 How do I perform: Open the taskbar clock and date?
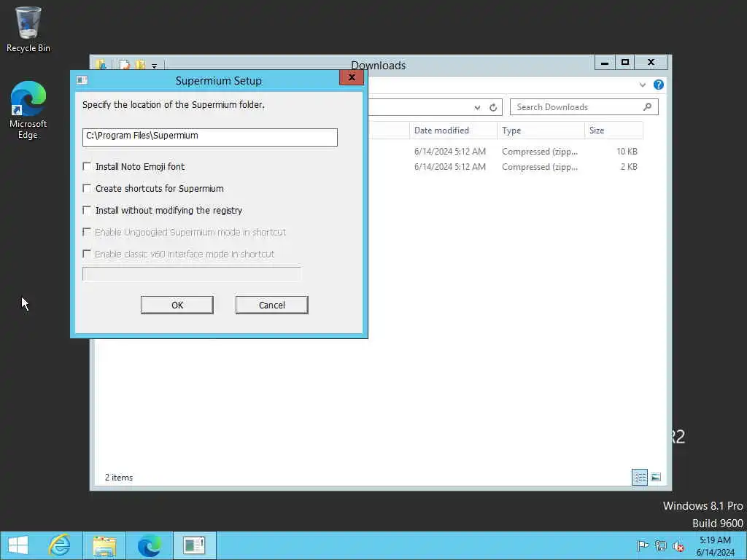(716, 546)
